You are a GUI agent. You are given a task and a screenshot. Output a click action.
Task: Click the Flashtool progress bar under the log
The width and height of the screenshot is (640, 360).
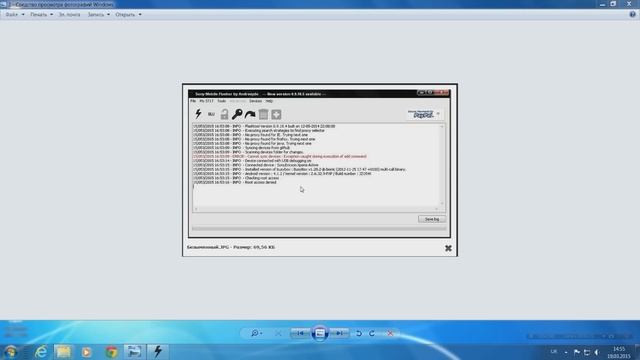click(319, 229)
